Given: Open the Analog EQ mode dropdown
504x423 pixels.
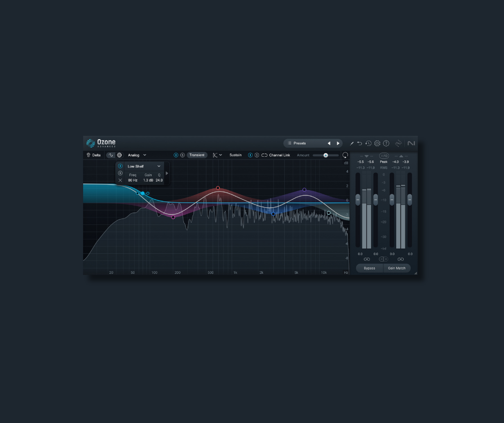Looking at the screenshot, I should [x=134, y=155].
